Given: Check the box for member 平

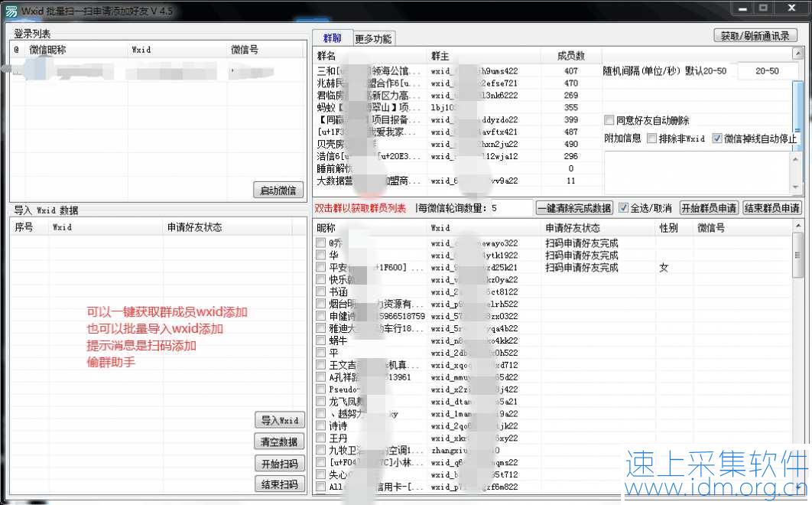Looking at the screenshot, I should point(321,353).
